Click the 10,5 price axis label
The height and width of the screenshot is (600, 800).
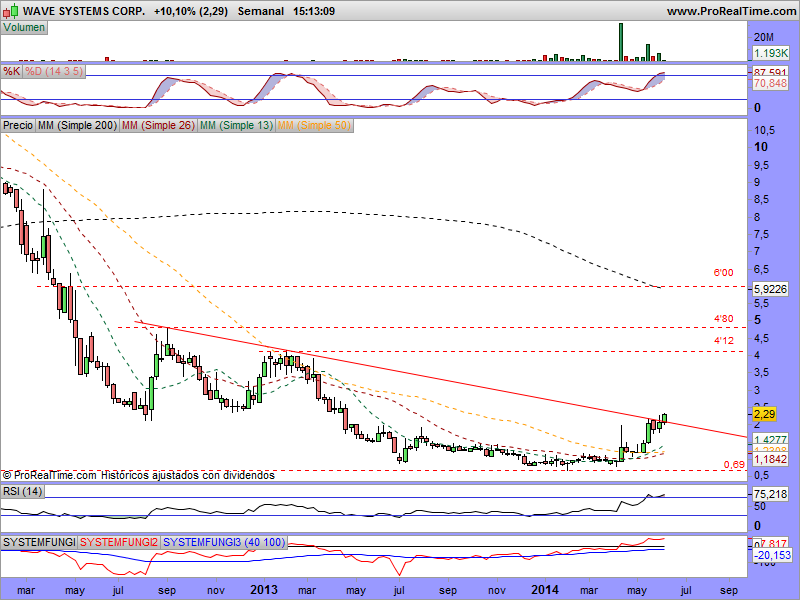click(764, 131)
